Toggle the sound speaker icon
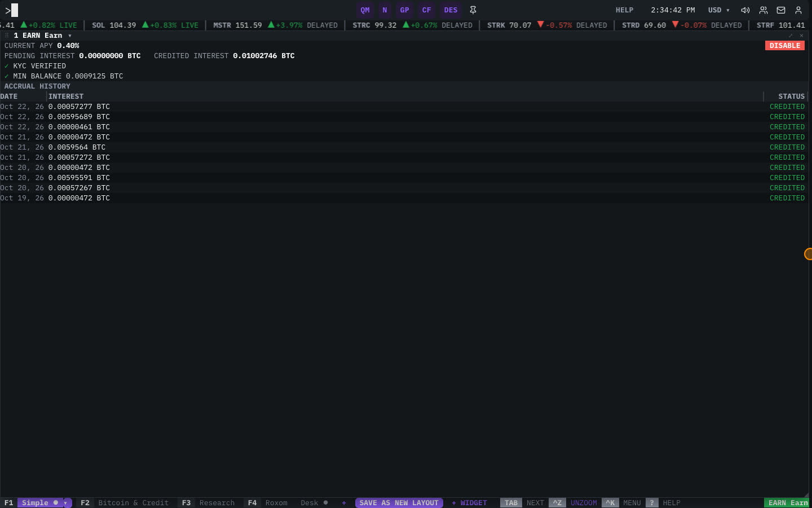The width and height of the screenshot is (812, 508). [745, 10]
